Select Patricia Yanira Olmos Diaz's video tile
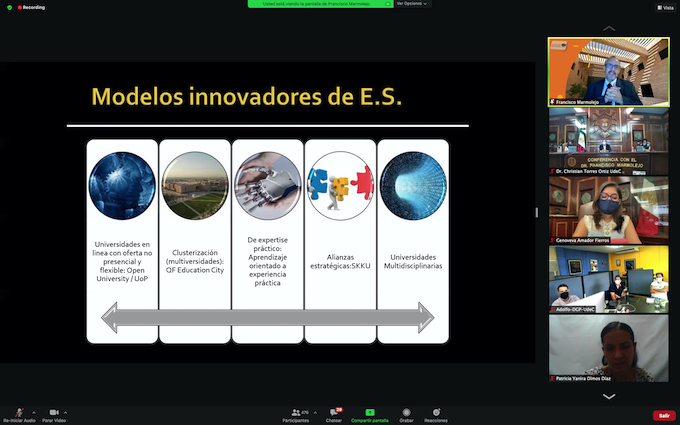Screen dimensions: 680x425 coord(609,348)
